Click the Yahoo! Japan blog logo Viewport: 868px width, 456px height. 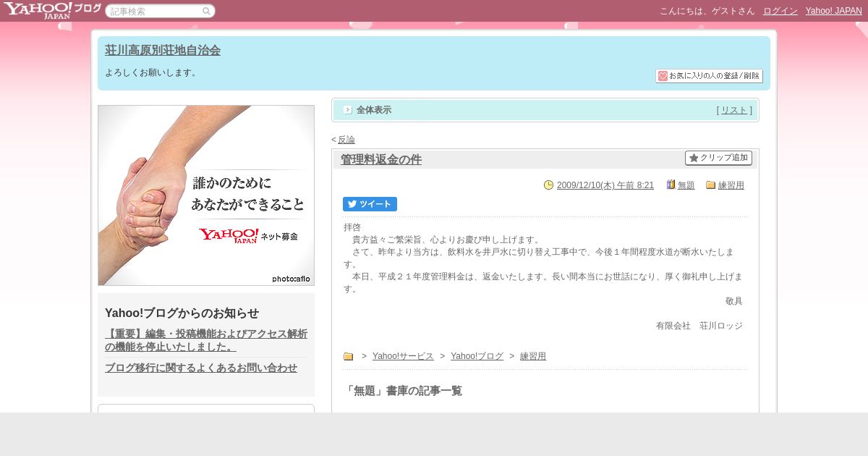point(51,10)
